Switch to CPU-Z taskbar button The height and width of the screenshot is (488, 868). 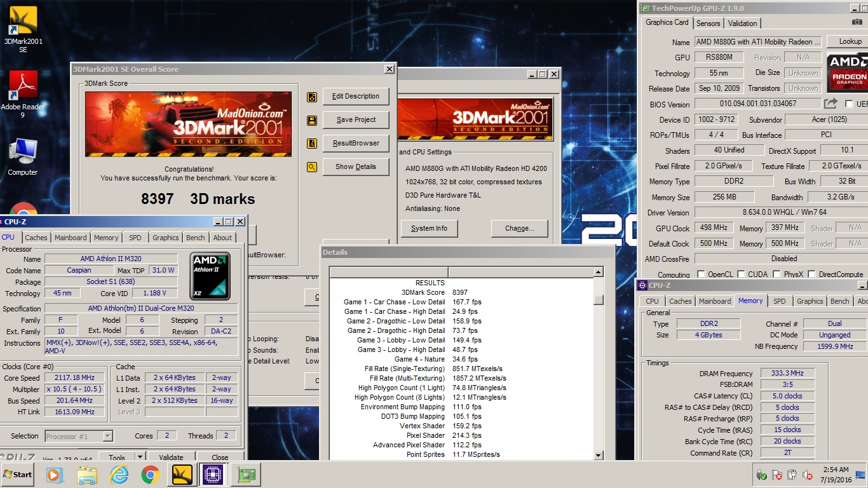[x=213, y=475]
